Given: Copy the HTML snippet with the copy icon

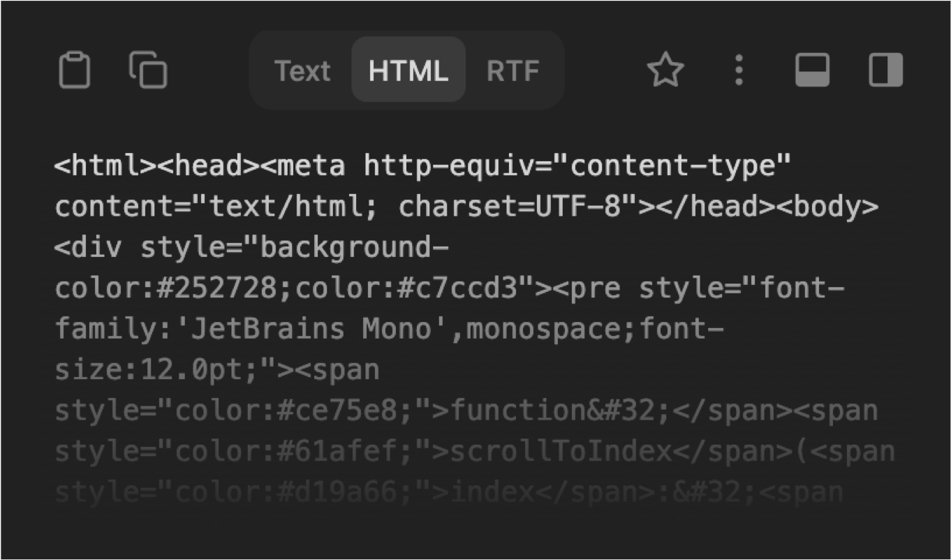Looking at the screenshot, I should click(x=147, y=70).
